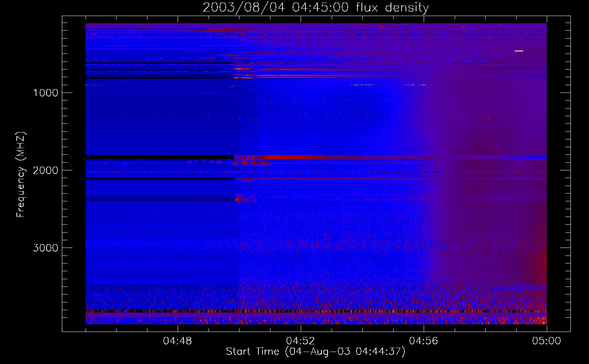Click the 1000 frequency tick label
This screenshot has width=589, height=364.
[46, 93]
